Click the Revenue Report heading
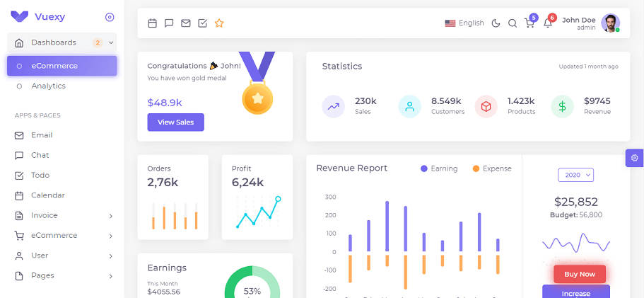644x298 pixels. click(x=351, y=168)
